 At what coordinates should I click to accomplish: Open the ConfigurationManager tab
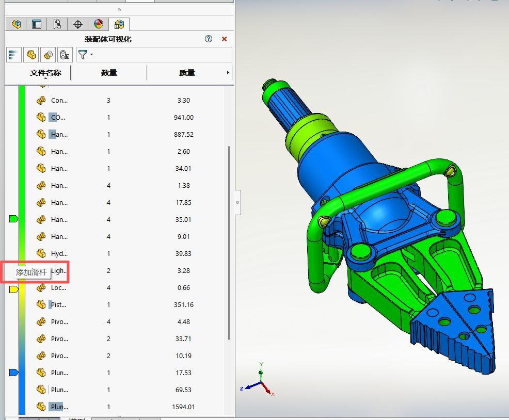(57, 24)
